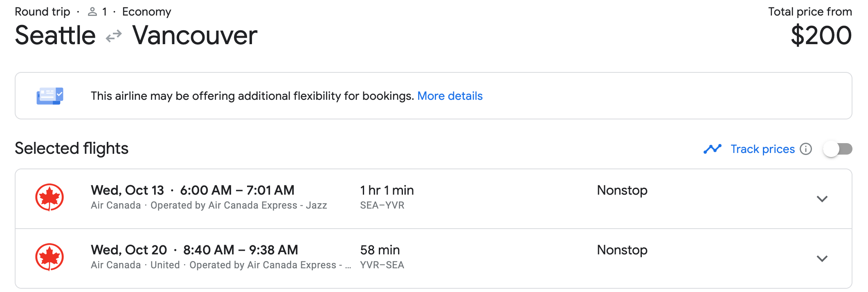Click the Vancouver destination heading

(x=195, y=36)
